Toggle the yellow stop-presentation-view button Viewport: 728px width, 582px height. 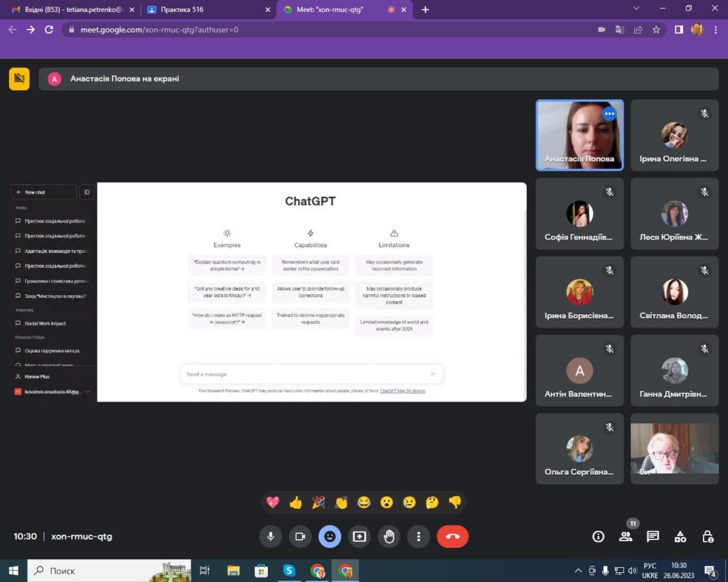tap(19, 79)
